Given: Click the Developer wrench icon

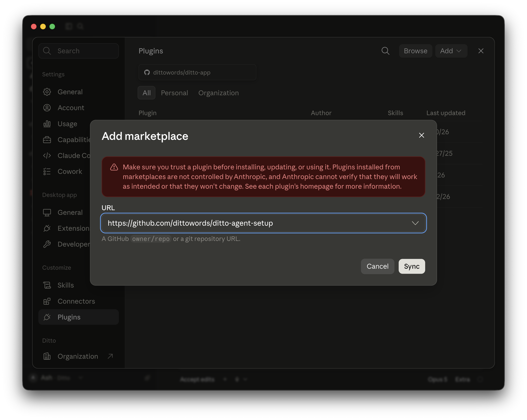Looking at the screenshot, I should 47,244.
